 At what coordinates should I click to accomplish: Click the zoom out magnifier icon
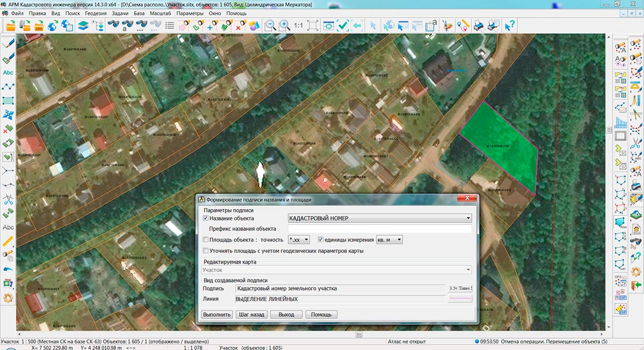[x=269, y=25]
